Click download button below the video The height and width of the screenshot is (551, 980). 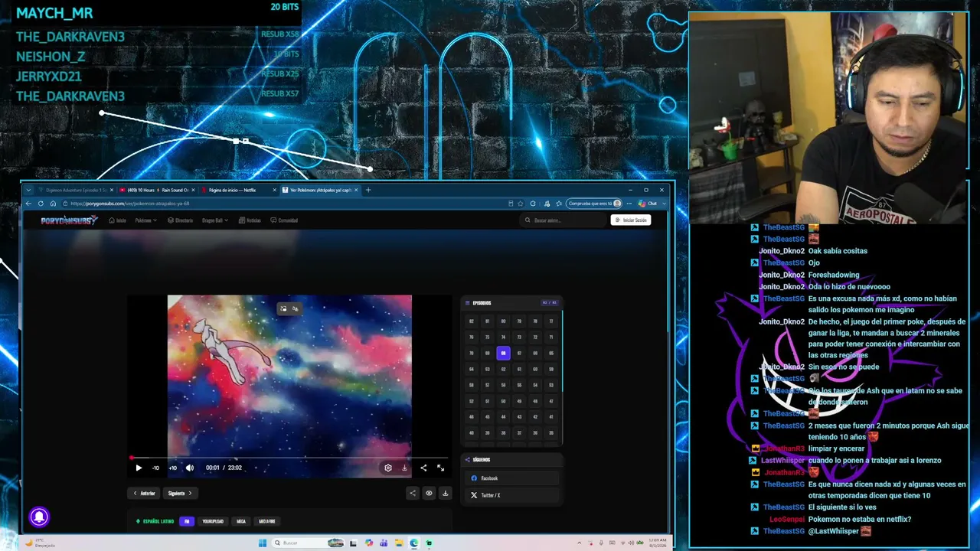pyautogui.click(x=445, y=493)
